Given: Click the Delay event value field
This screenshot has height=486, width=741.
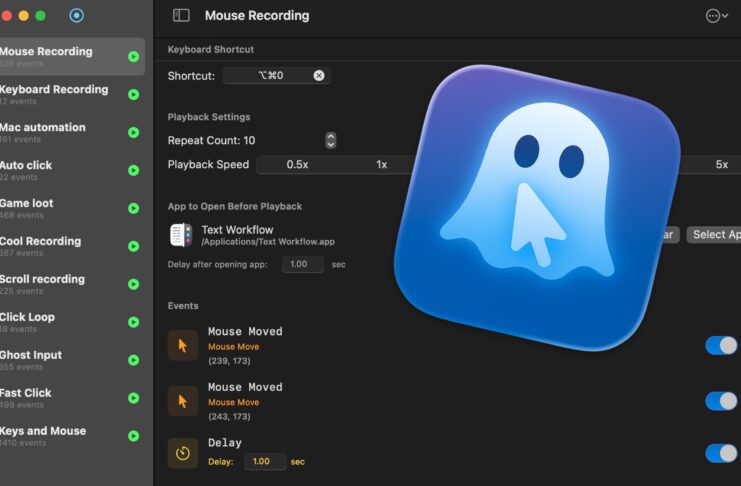Looking at the screenshot, I should pos(265,461).
